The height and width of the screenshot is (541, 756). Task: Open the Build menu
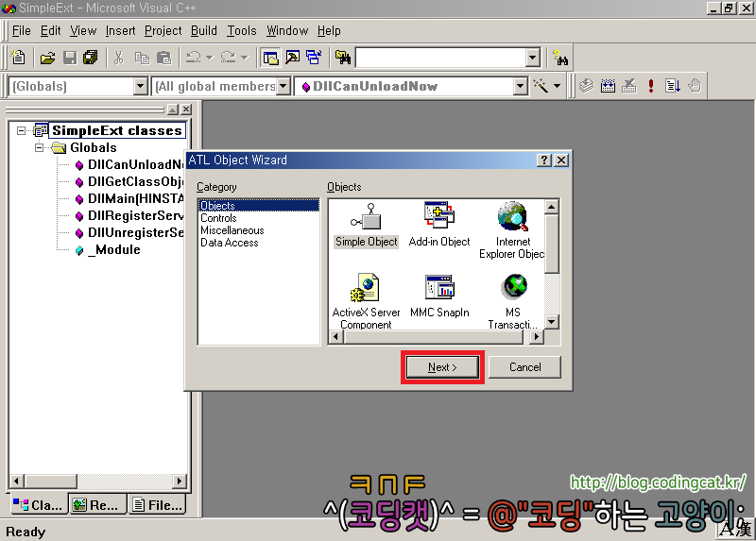(x=204, y=31)
